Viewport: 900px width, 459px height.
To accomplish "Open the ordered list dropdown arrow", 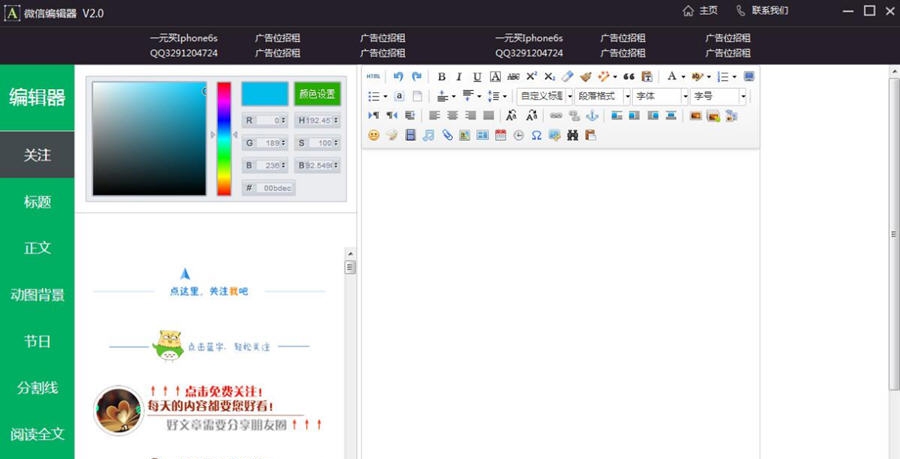I will (x=734, y=77).
